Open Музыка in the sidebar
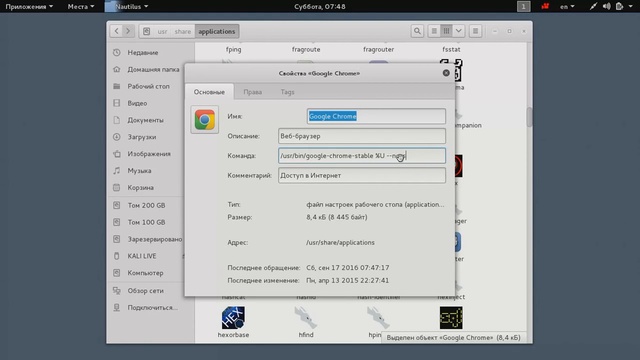This screenshot has height=360, width=640. [x=139, y=171]
